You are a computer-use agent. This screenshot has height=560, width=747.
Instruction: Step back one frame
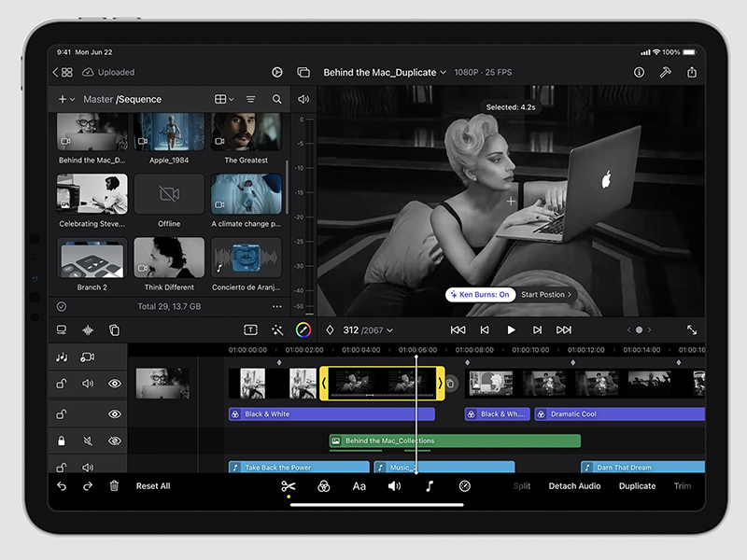pyautogui.click(x=485, y=330)
